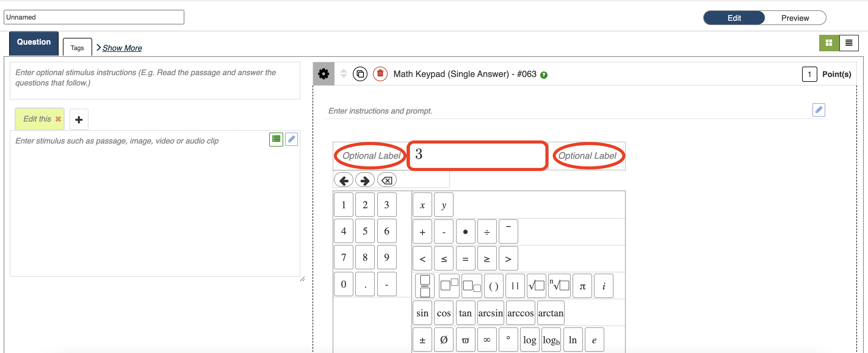Expand Show More options
Image resolution: width=868 pixels, height=353 pixels.
[x=122, y=48]
